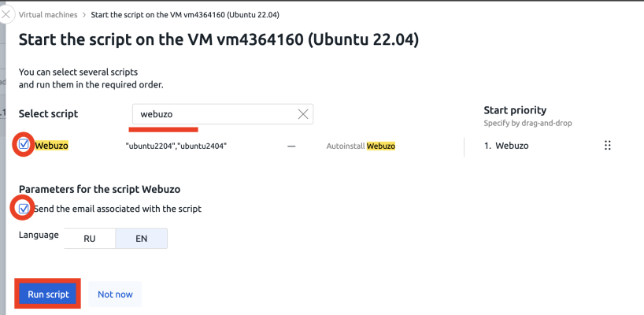Switch language to RU
This screenshot has height=315, width=644.
[90, 239]
